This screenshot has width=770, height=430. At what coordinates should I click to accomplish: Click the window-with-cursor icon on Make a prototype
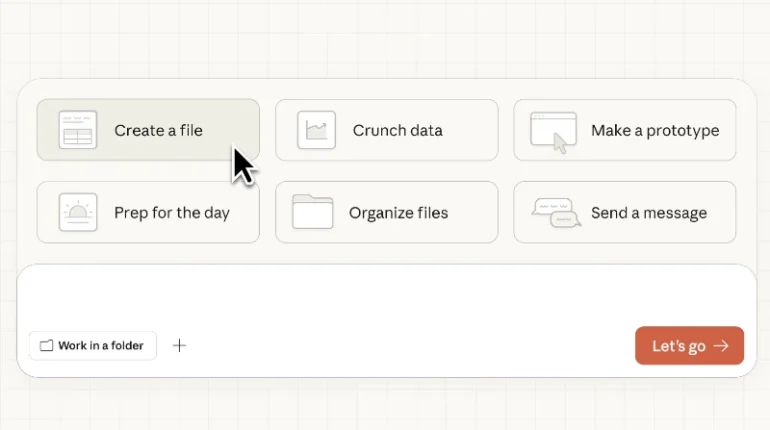pyautogui.click(x=553, y=131)
